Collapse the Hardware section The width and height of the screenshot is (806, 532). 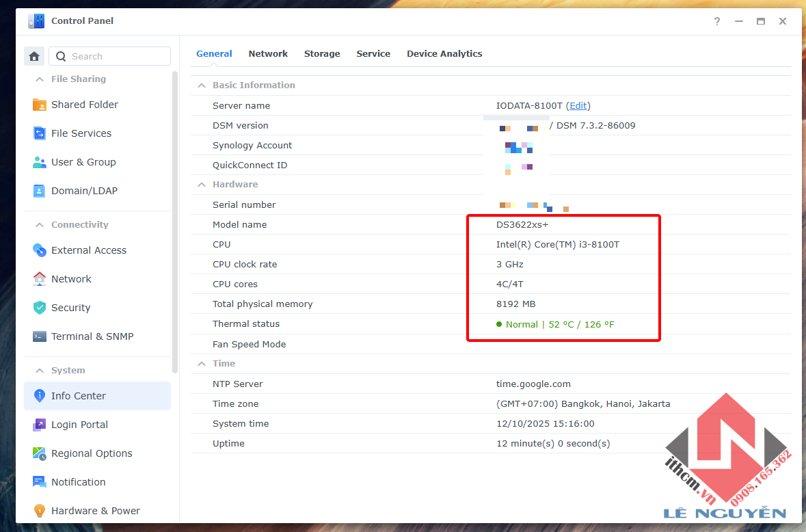tap(201, 184)
